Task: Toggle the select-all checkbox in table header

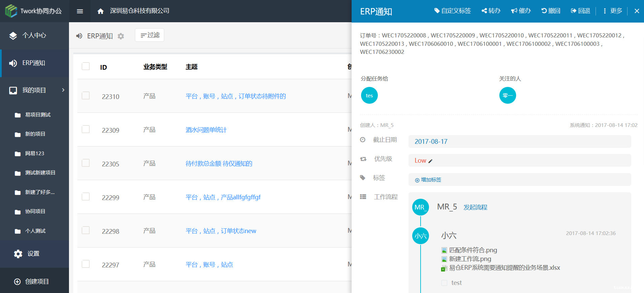Action: (86, 66)
